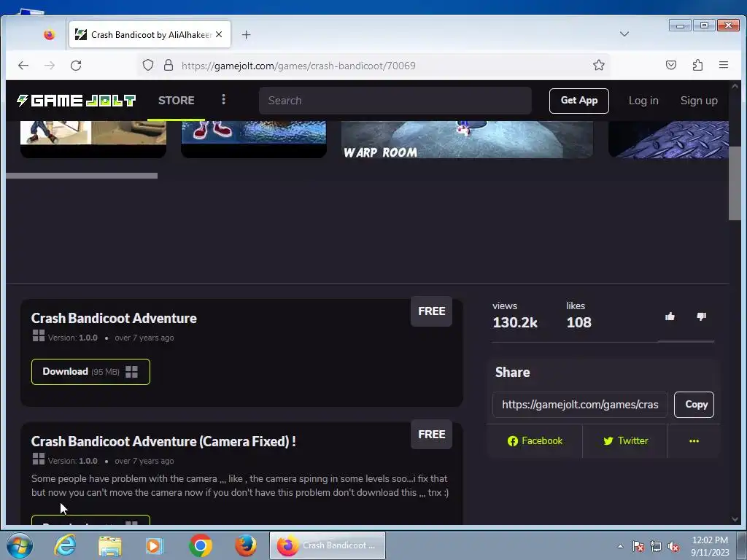Click the Log in link

coord(643,101)
